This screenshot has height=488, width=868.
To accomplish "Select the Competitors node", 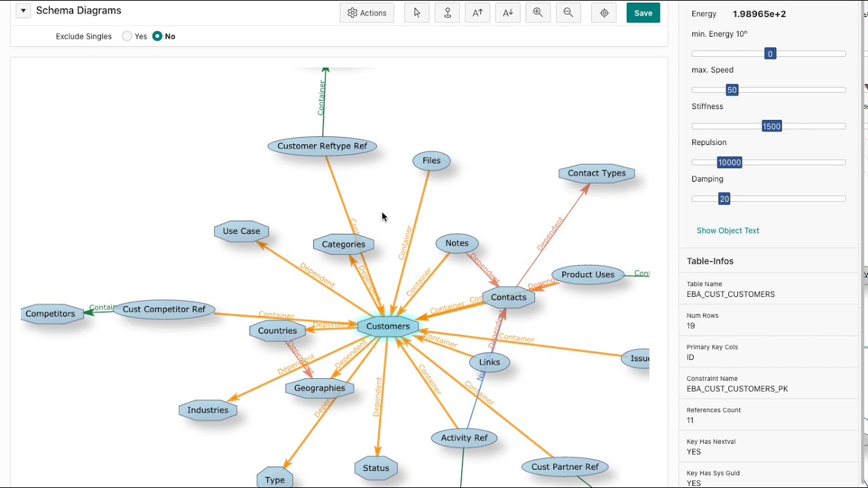I will (52, 314).
